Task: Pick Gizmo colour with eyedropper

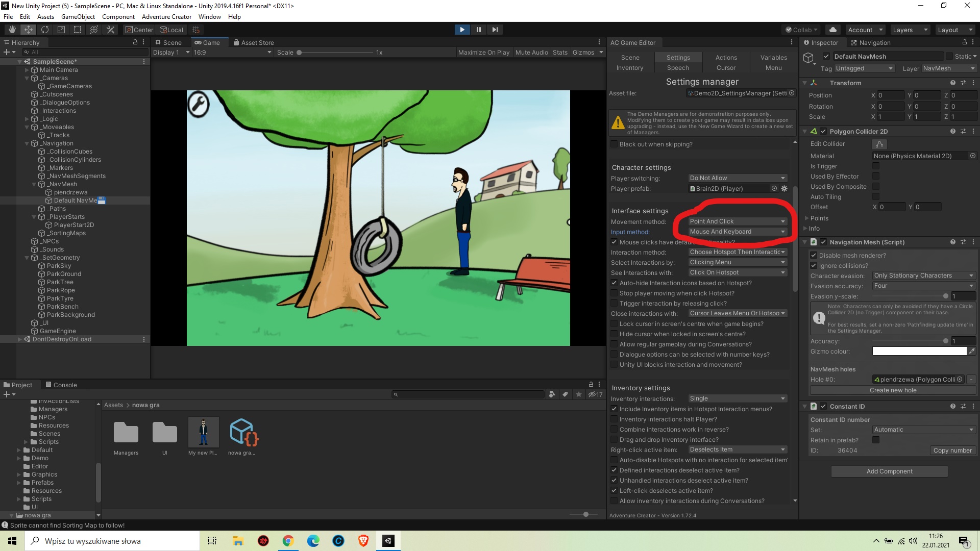Action: [x=972, y=351]
